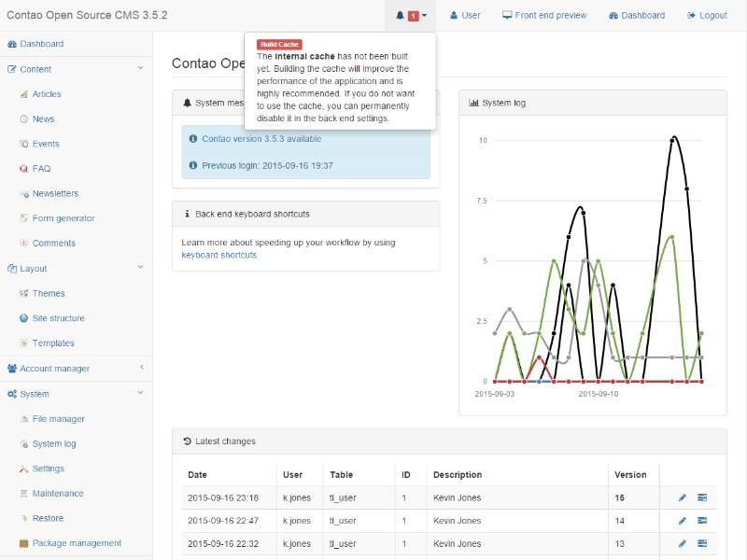Show differences for version 13 row

tap(702, 543)
